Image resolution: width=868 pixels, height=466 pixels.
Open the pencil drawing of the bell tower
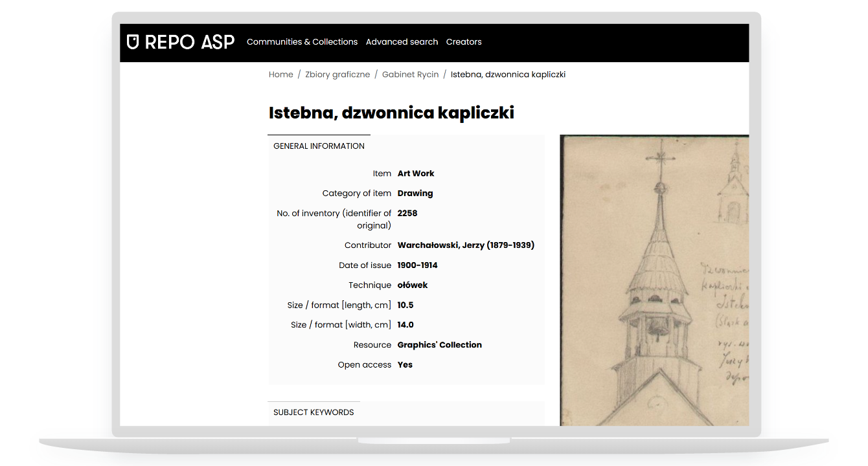[x=654, y=280]
